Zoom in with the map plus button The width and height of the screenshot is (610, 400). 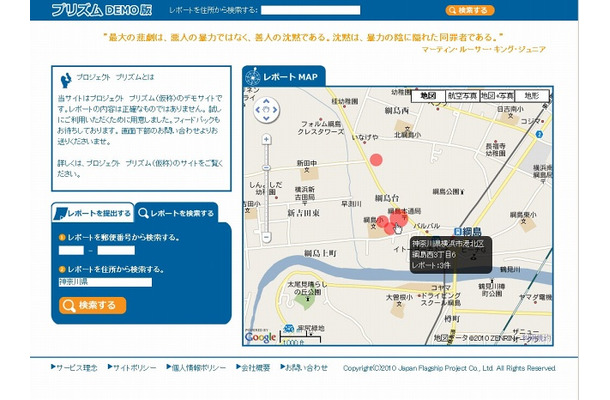coord(266,139)
